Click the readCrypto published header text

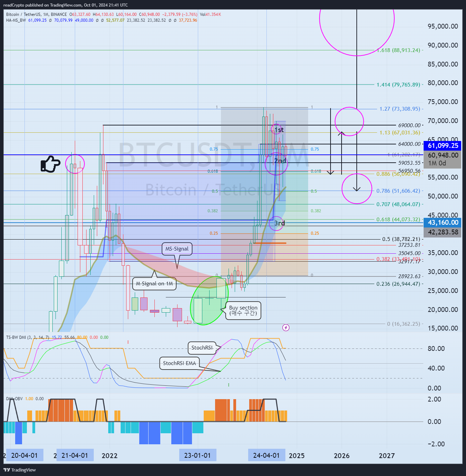point(65,5)
